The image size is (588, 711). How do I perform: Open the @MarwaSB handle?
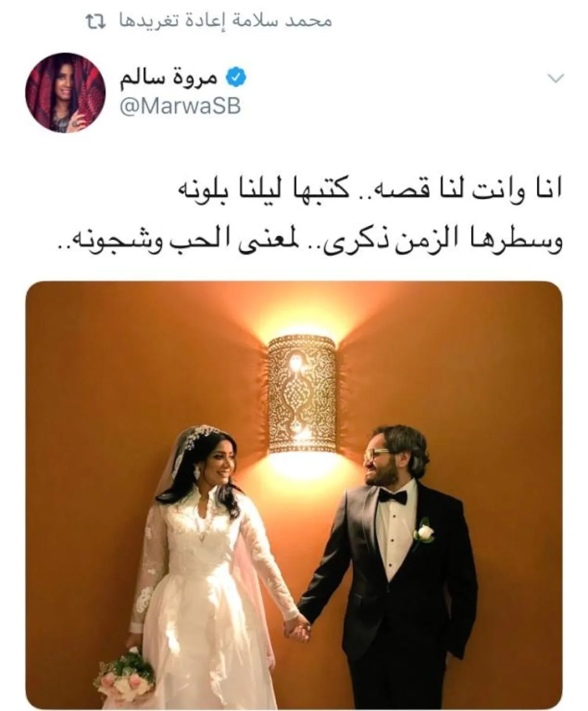(x=180, y=106)
